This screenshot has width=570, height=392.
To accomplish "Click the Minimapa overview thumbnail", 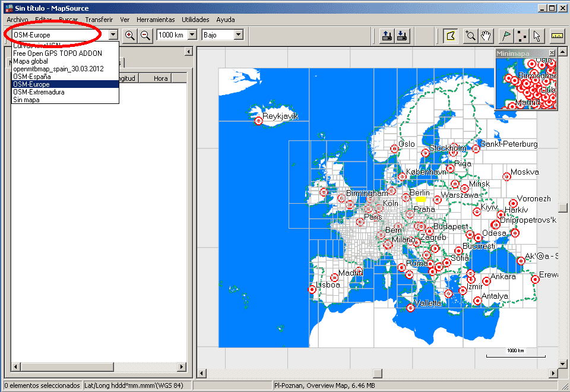I will click(526, 83).
